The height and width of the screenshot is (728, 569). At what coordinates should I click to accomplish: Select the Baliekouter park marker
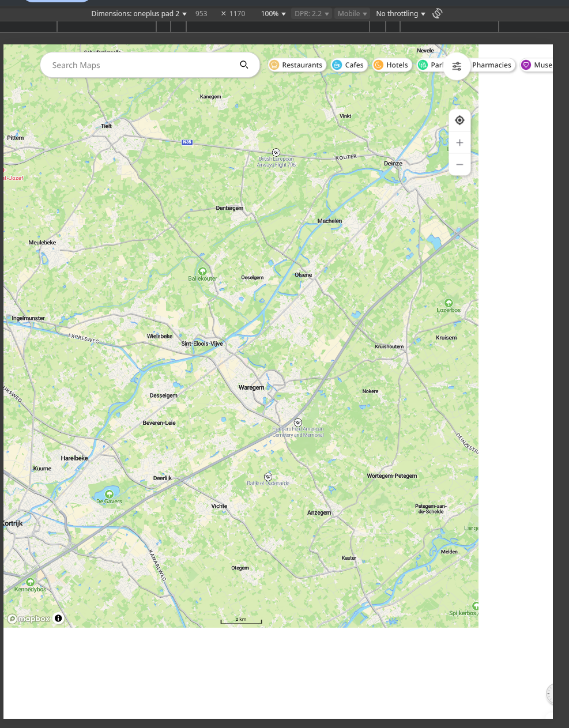(202, 271)
